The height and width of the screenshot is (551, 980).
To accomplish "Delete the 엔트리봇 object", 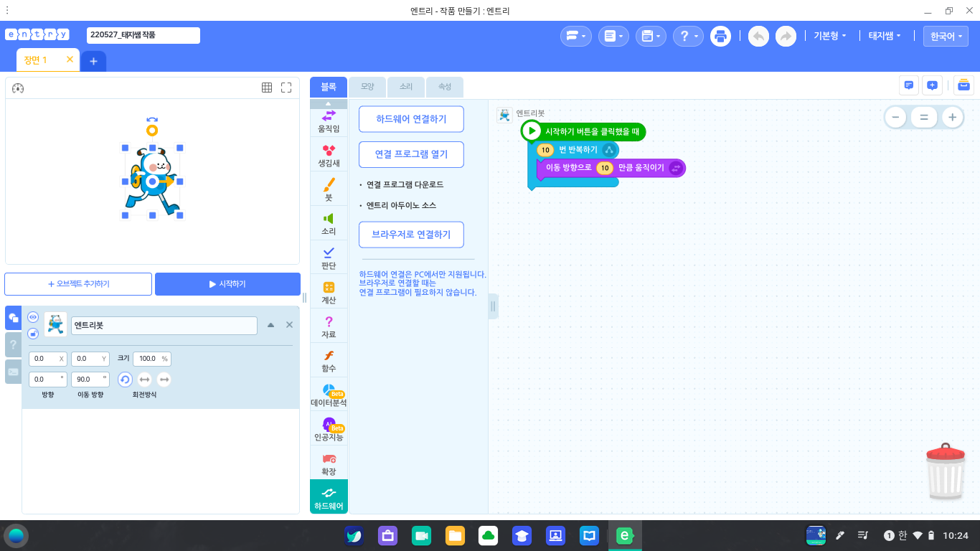I will 289,325.
